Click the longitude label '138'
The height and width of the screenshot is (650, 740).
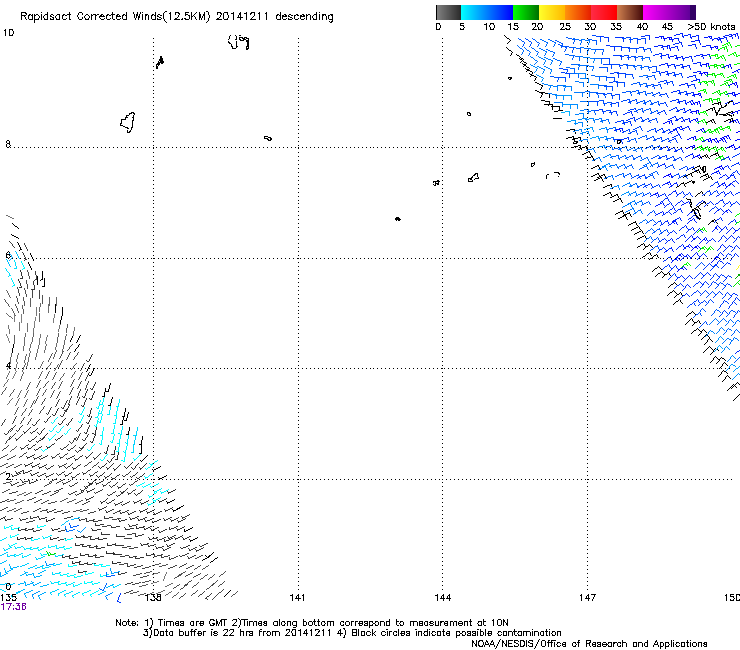pos(153,598)
